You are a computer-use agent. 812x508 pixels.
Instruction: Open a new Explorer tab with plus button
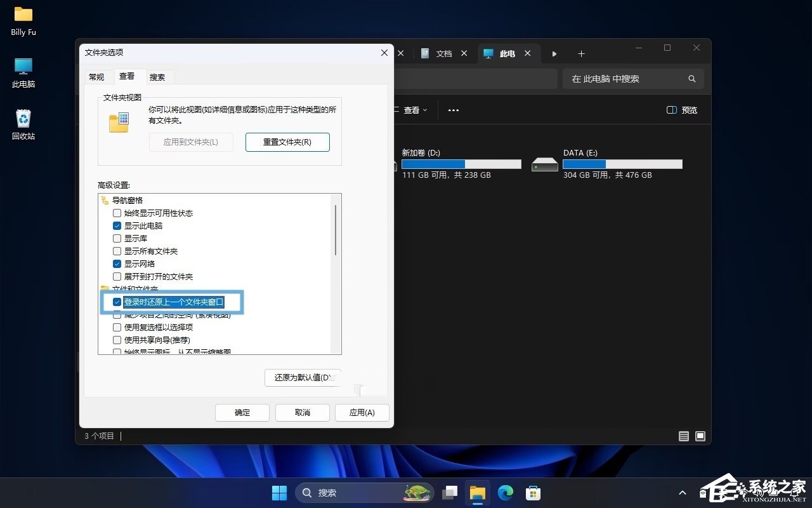coord(581,53)
